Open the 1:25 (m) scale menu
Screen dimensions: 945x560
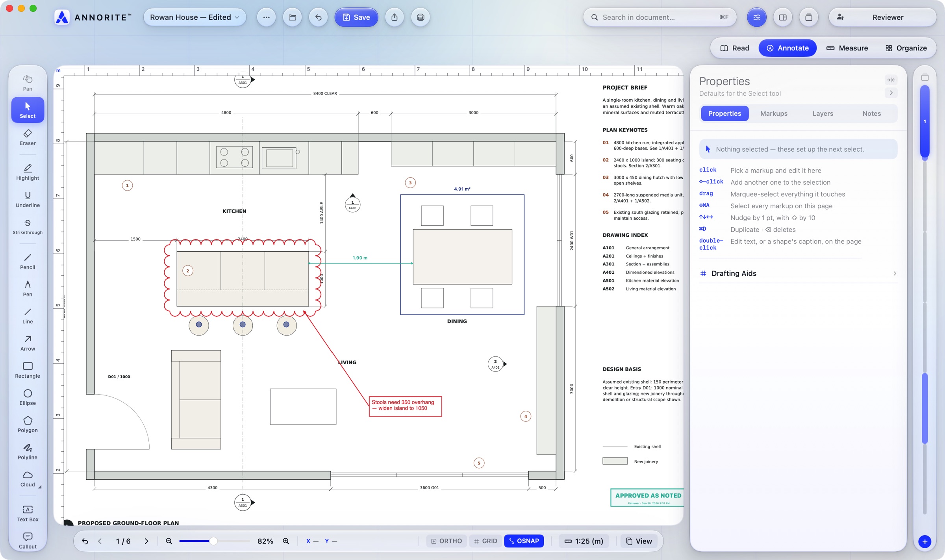click(x=584, y=541)
